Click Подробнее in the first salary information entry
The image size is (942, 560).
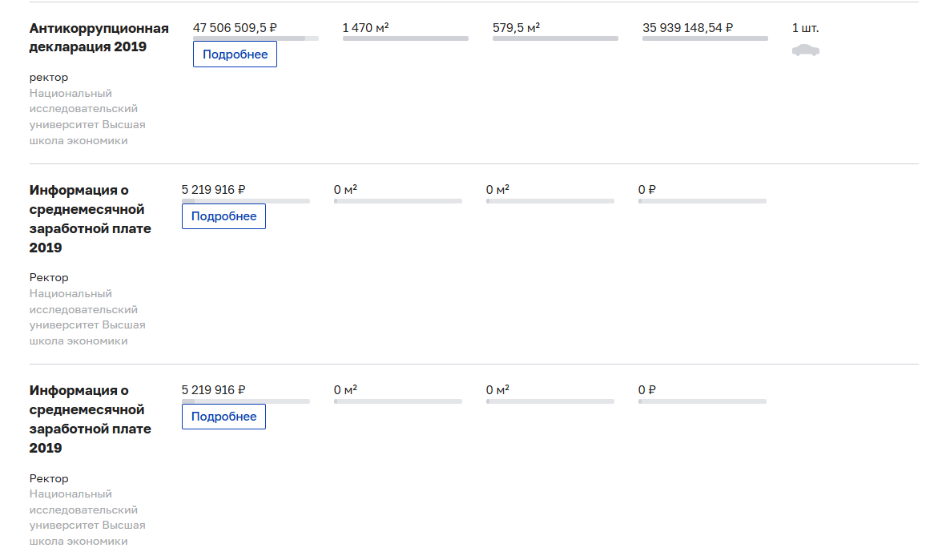[223, 216]
